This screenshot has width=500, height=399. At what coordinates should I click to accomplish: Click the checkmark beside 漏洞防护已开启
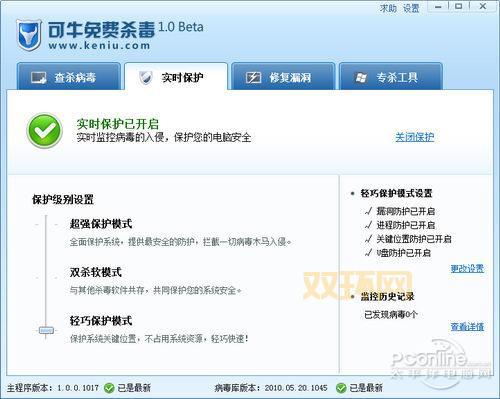tap(368, 211)
